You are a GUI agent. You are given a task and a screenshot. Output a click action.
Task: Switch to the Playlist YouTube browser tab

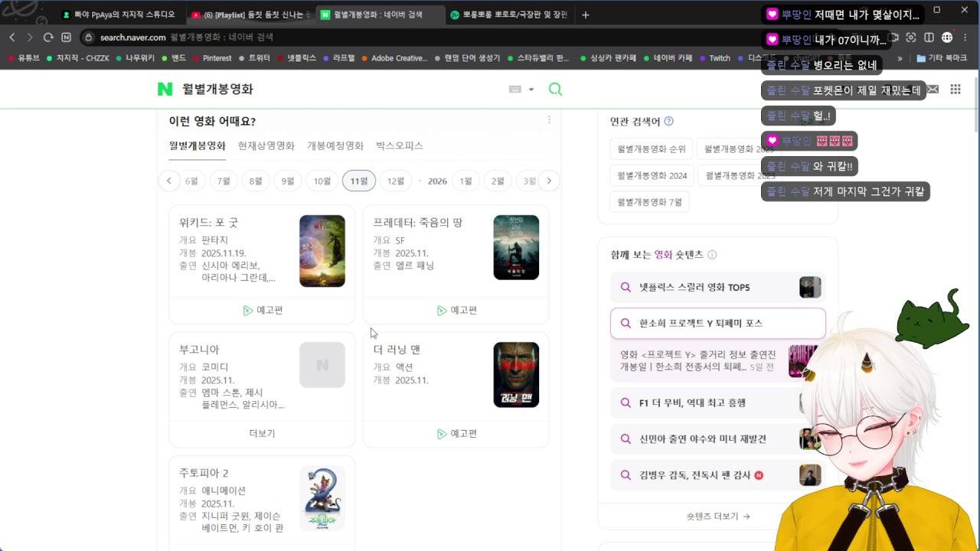pos(251,15)
